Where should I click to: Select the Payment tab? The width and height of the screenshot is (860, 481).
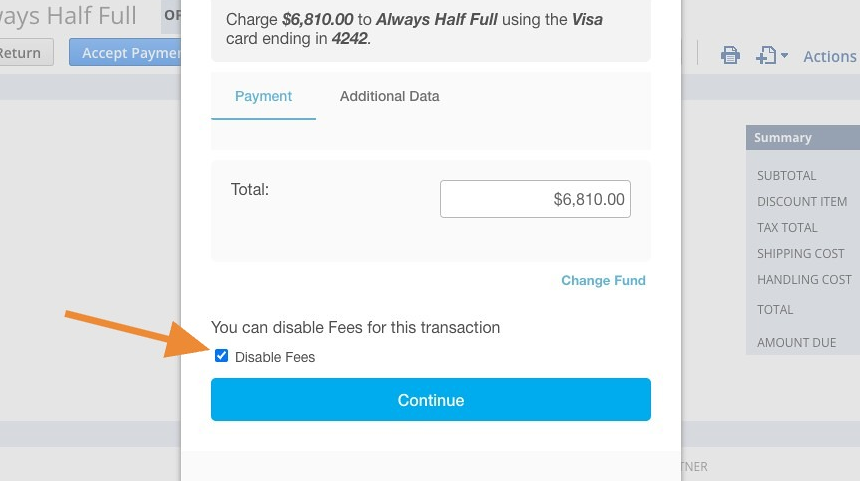point(263,97)
